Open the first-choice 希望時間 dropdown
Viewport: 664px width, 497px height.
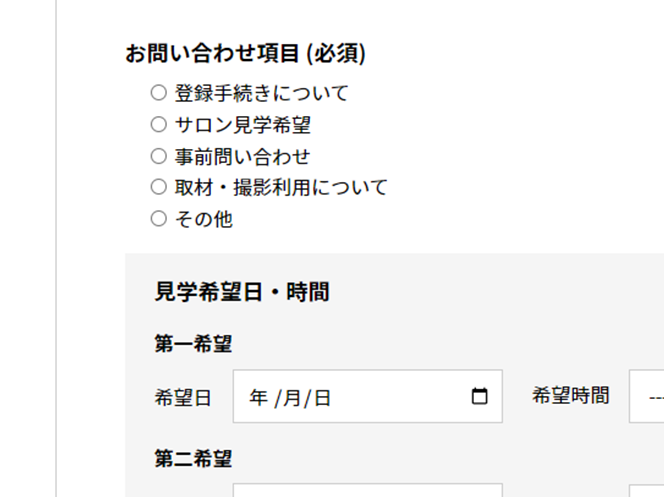[646, 397]
